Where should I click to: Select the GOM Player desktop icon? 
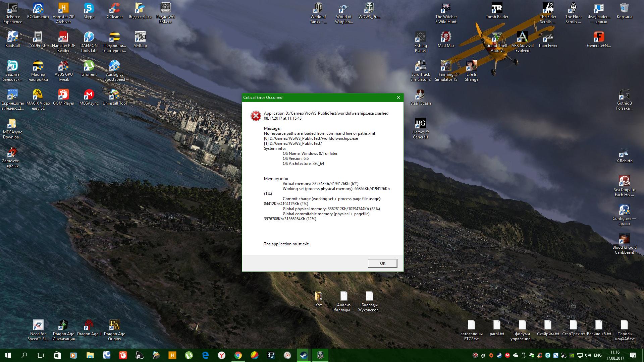(63, 98)
